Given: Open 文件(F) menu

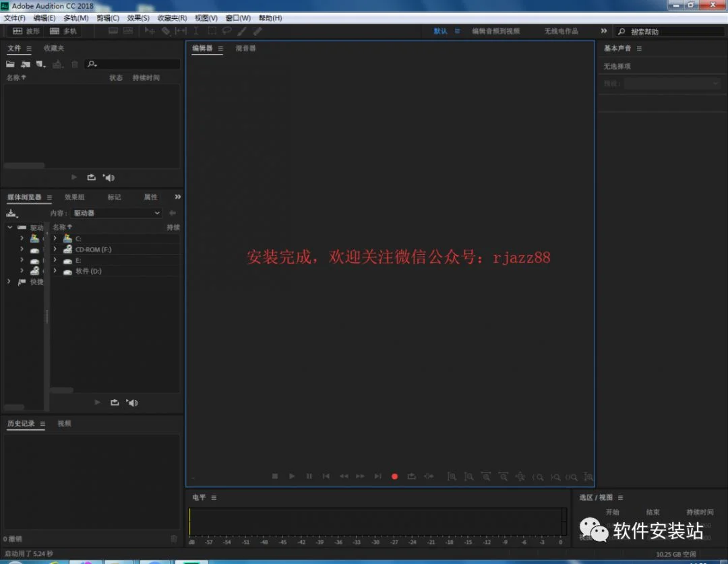Looking at the screenshot, I should click(14, 18).
